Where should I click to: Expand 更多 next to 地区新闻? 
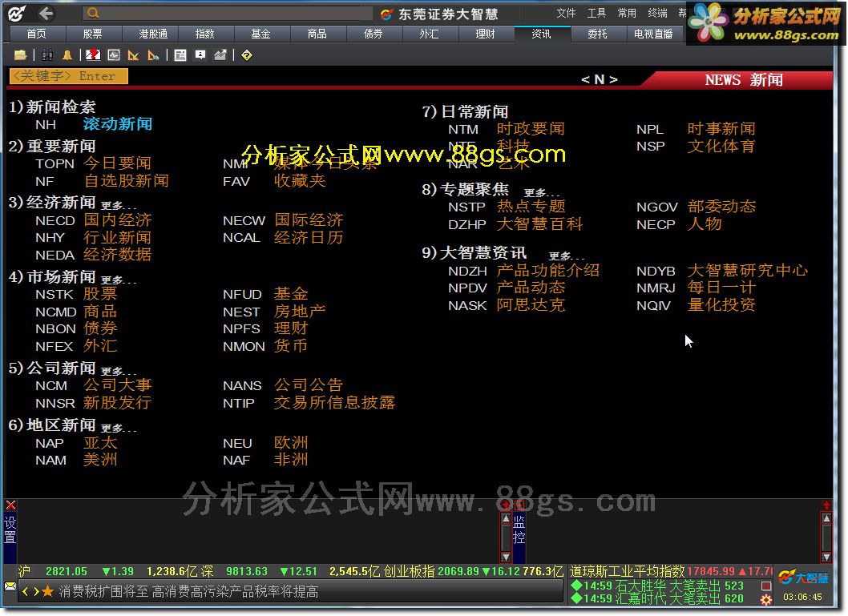[119, 428]
